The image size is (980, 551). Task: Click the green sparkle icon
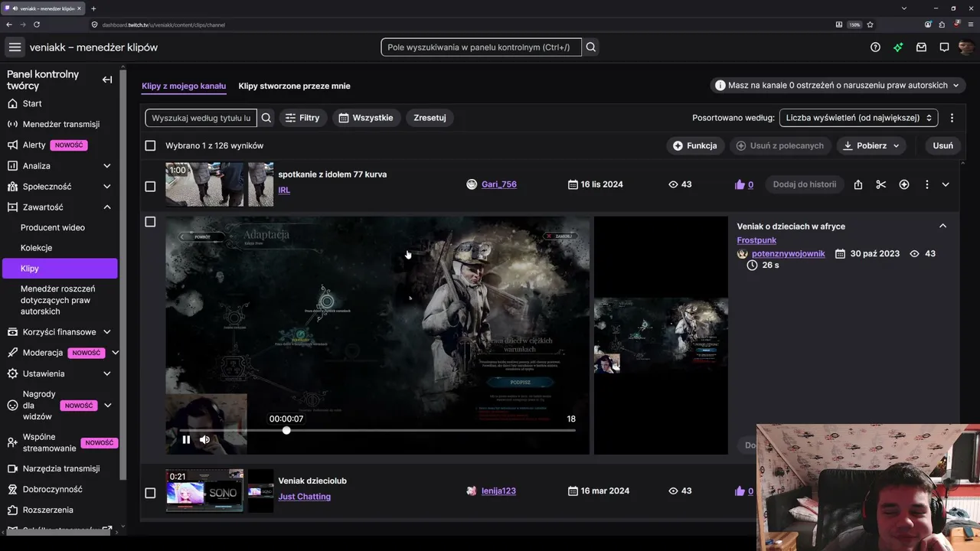898,47
